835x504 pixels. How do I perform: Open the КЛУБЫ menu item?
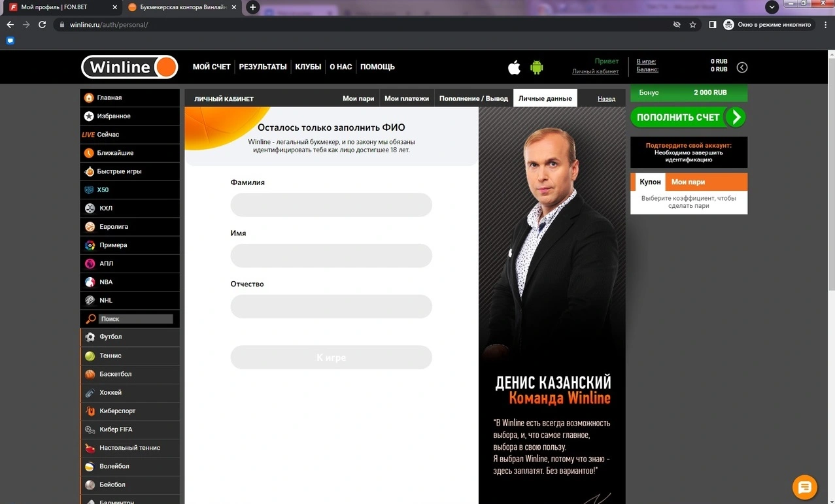click(308, 67)
